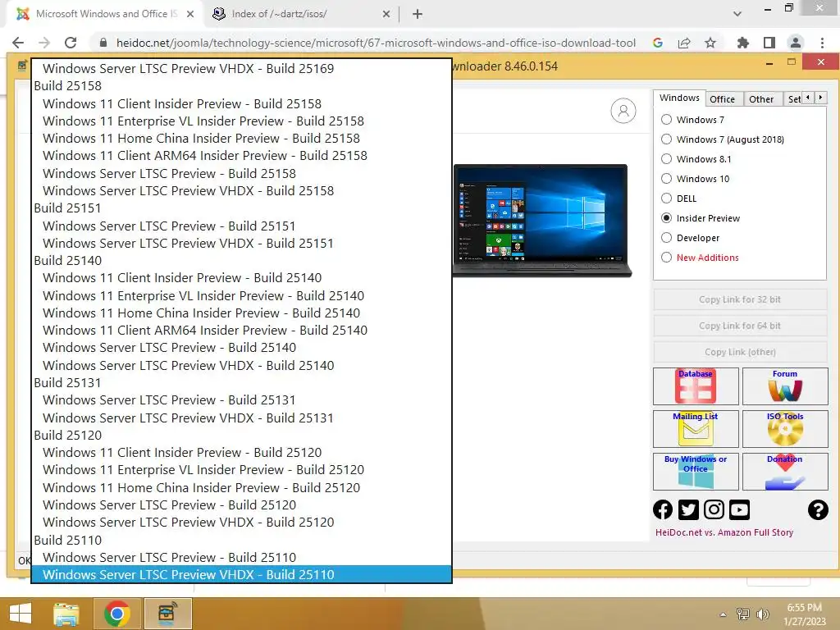The width and height of the screenshot is (840, 630).
Task: Bookmark this page with star icon
Action: coord(710,43)
